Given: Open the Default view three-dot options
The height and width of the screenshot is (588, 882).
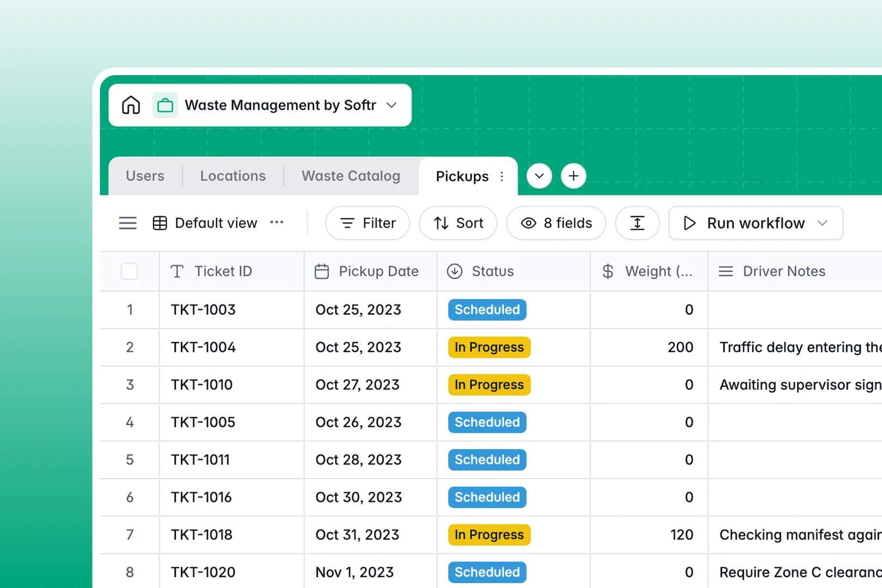Looking at the screenshot, I should [x=277, y=222].
